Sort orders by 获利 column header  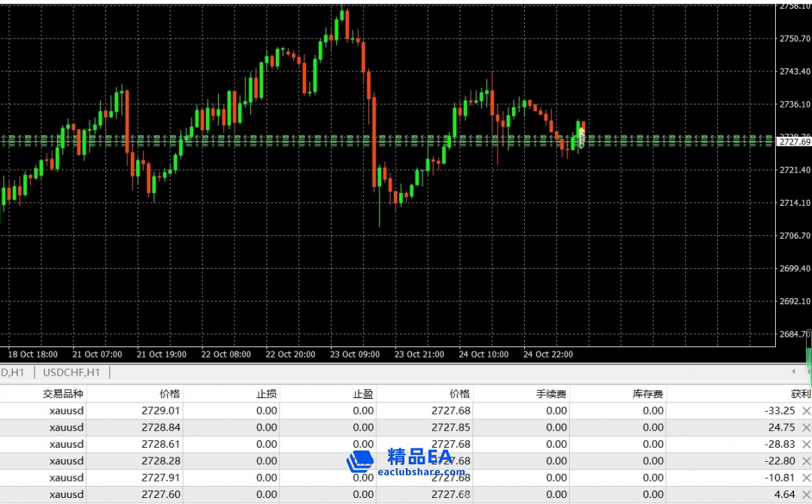tap(801, 394)
